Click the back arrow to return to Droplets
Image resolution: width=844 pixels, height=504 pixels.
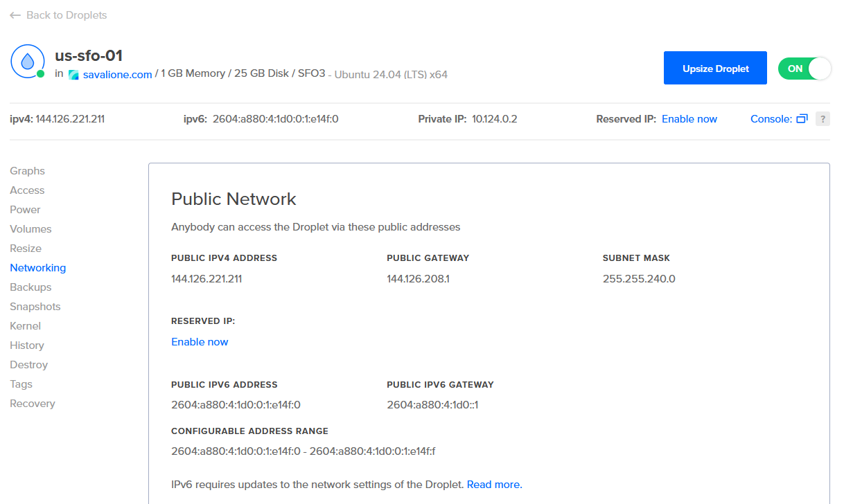(x=17, y=15)
